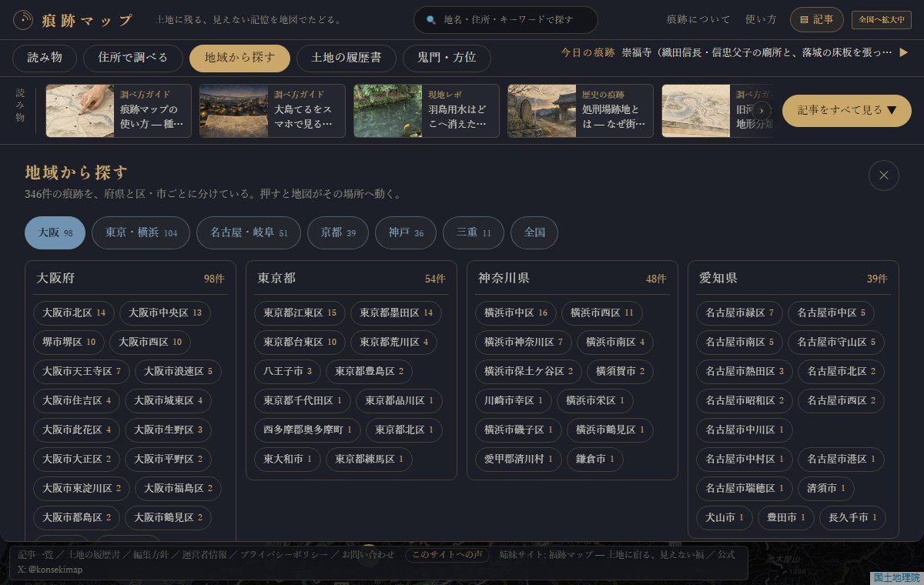This screenshot has width=924, height=585.
Task: Open the 処刑場跡地とは article card
Action: click(580, 111)
